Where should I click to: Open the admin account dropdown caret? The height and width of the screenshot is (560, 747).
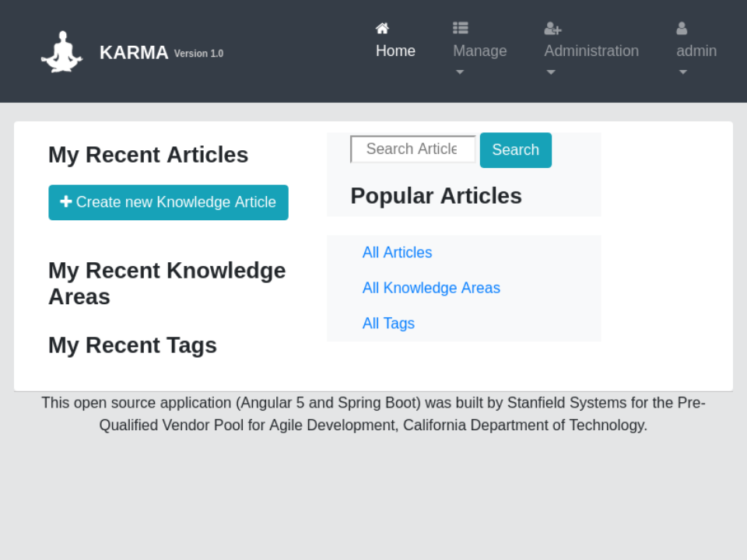pos(683,72)
